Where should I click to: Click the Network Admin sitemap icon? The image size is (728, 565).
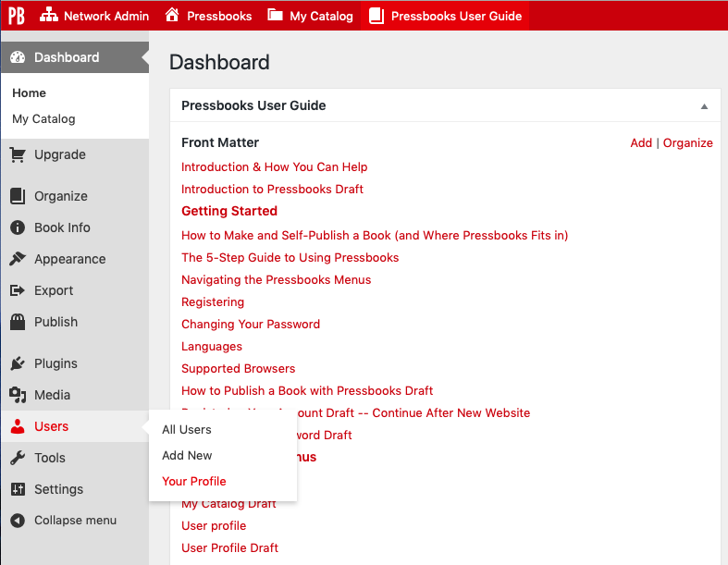[49, 16]
